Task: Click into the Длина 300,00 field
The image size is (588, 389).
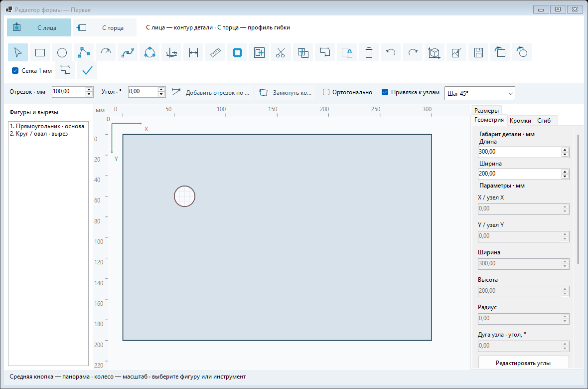Action: point(520,152)
